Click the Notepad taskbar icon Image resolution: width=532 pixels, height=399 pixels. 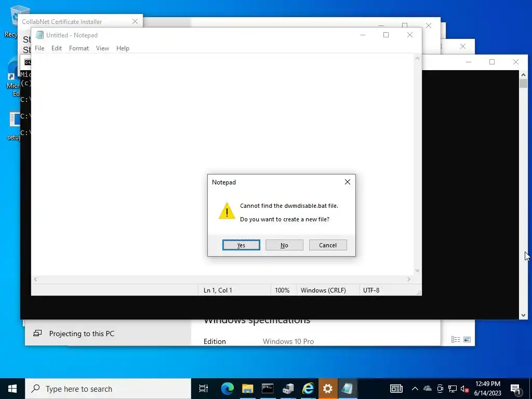pyautogui.click(x=348, y=389)
